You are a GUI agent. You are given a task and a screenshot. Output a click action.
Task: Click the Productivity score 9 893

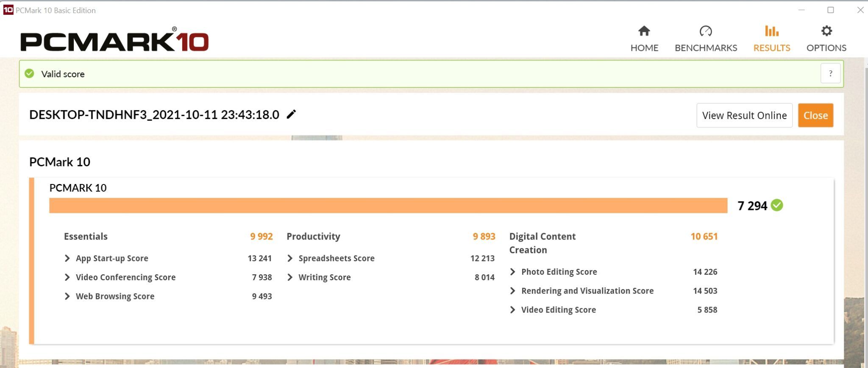(x=484, y=236)
